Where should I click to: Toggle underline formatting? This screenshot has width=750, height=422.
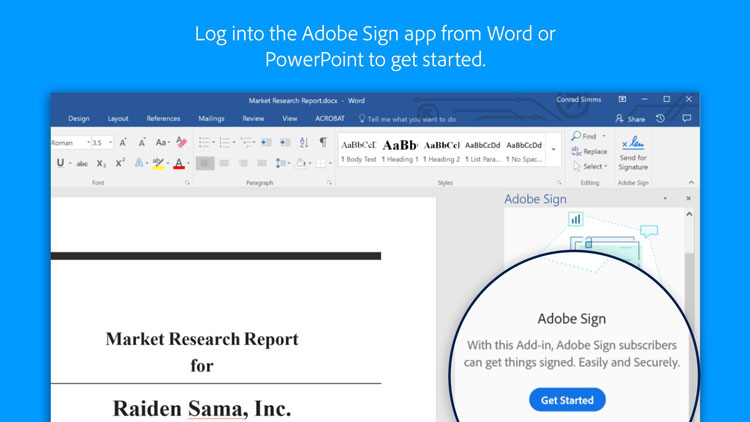[x=60, y=163]
